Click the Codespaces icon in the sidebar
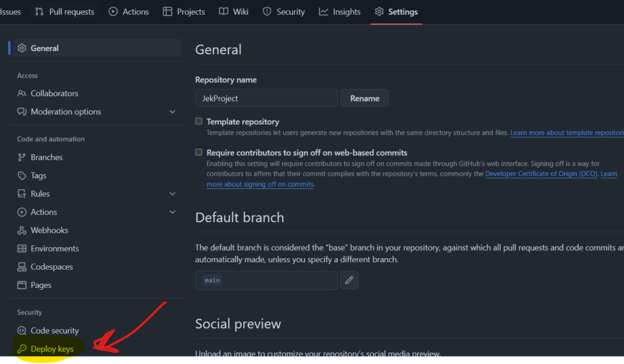Viewport: 624px width, 364px height. (22, 267)
